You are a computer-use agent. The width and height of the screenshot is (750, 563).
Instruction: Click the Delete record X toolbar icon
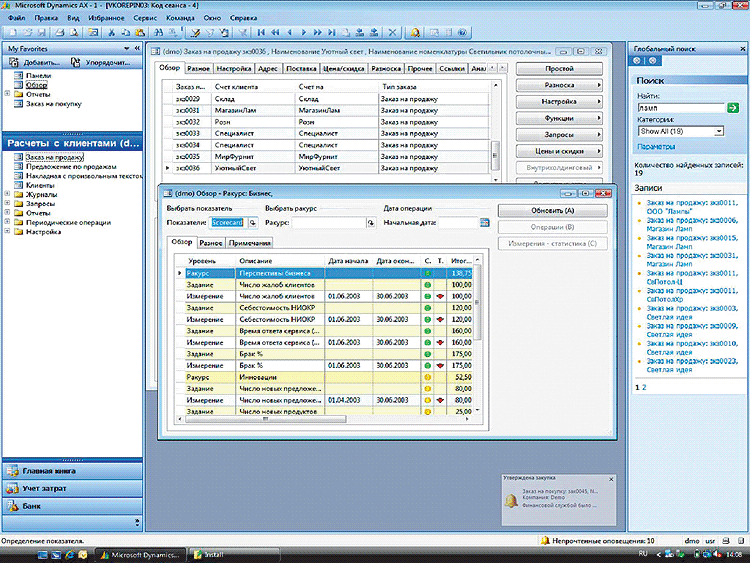[x=392, y=33]
